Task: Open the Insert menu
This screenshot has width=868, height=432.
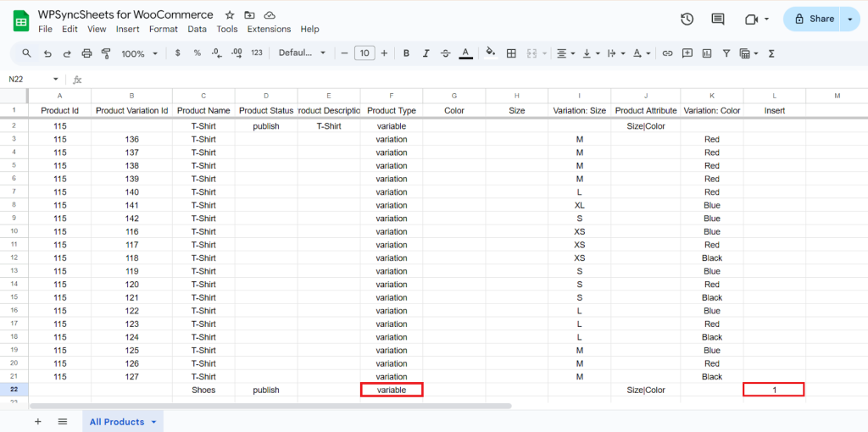Action: 128,30
